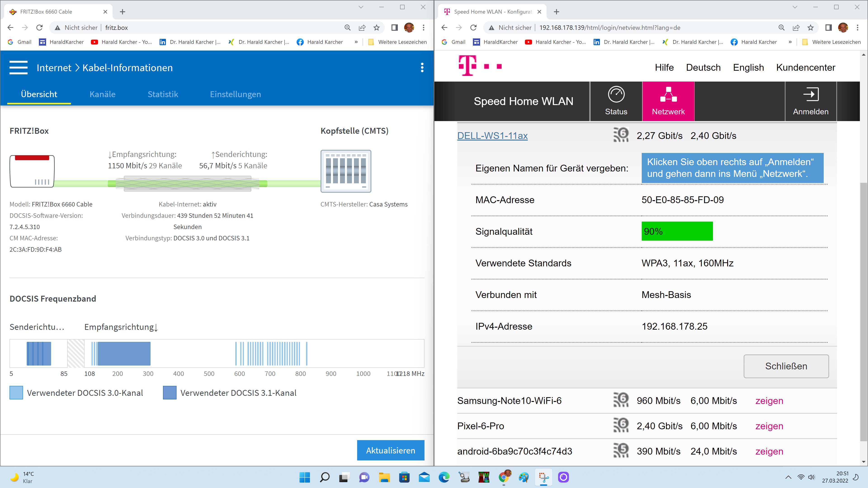Switch to the Kanäle tab

coord(102,94)
